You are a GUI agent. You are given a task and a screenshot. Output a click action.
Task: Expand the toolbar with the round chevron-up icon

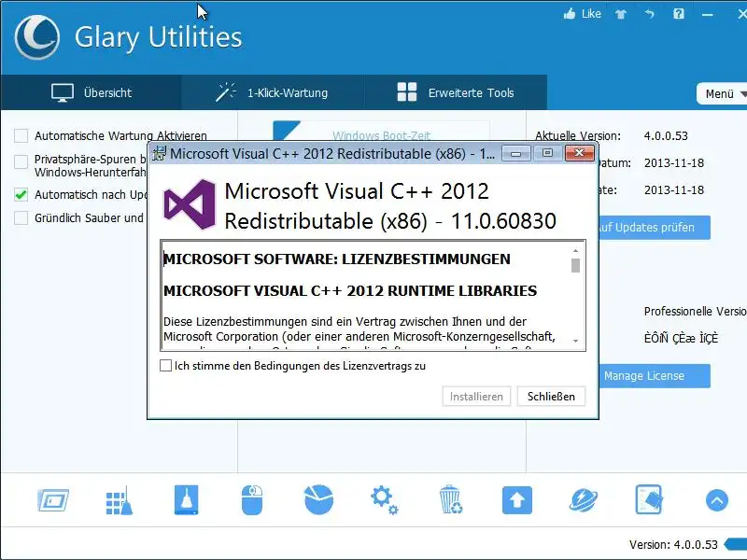click(716, 500)
